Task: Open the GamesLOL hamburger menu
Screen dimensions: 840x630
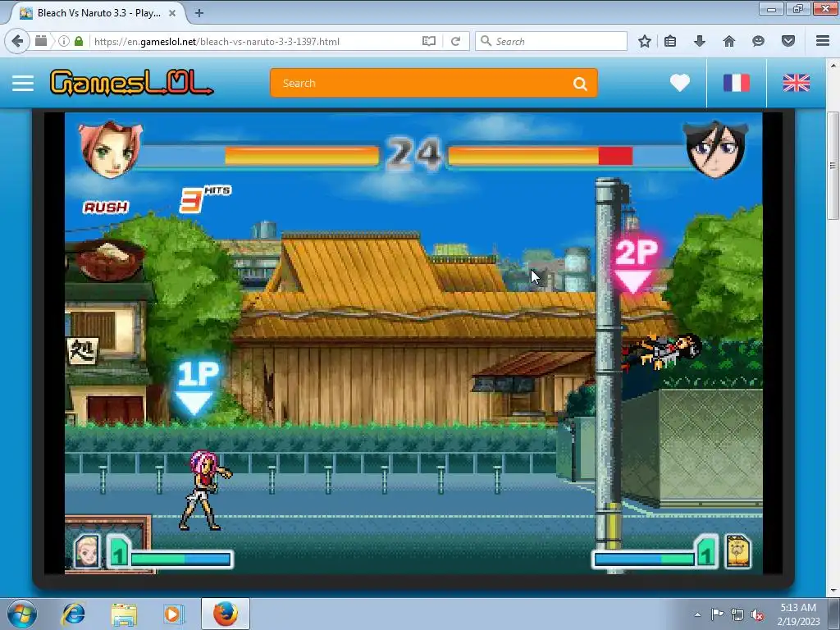Action: (23, 83)
